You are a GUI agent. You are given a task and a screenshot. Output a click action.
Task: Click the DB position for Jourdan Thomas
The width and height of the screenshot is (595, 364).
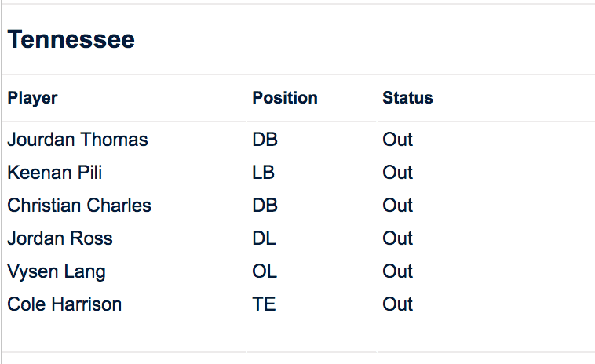[265, 140]
